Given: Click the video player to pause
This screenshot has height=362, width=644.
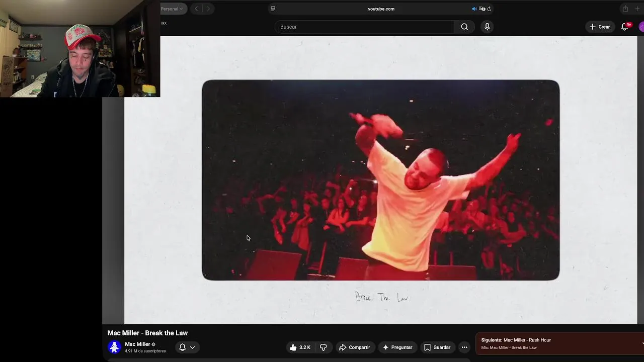Looking at the screenshot, I should [x=380, y=180].
